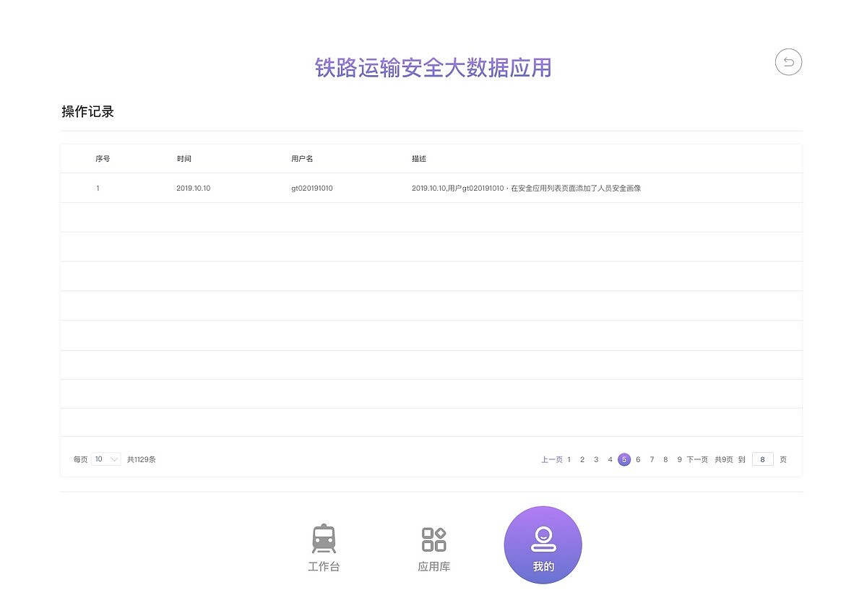Select the record for user gt020191010
The image size is (867, 616).
pyautogui.click(x=310, y=188)
